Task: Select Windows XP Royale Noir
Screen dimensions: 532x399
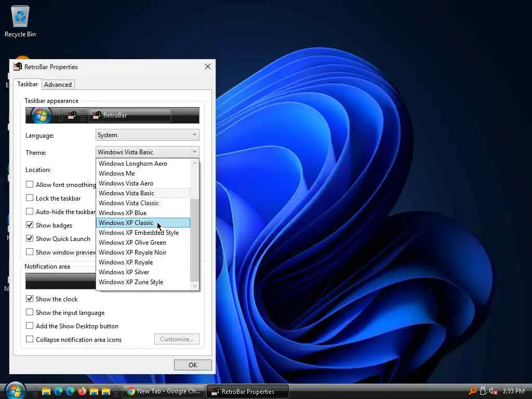Action: [x=143, y=252]
